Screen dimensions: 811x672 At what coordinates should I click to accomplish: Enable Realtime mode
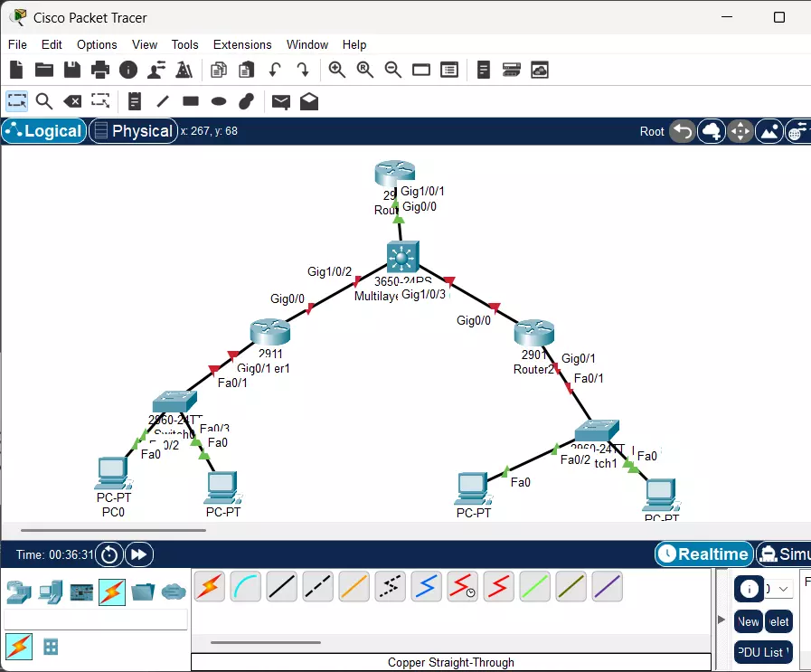(x=703, y=554)
